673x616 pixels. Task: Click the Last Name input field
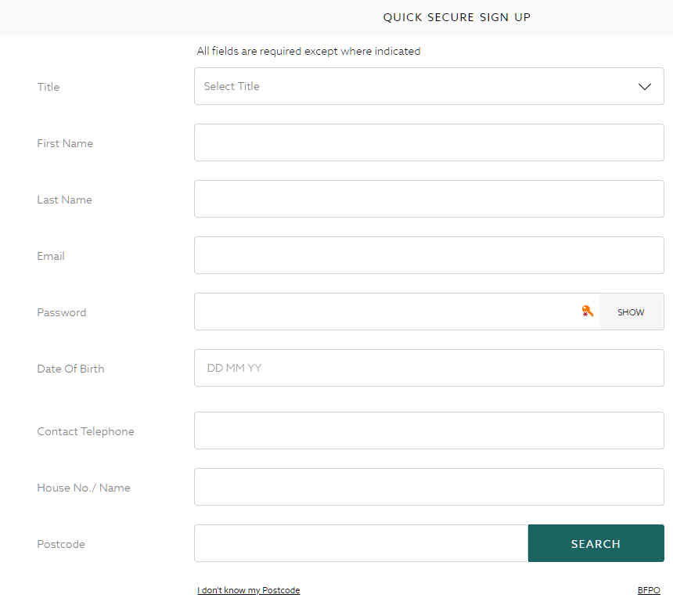[x=429, y=199]
